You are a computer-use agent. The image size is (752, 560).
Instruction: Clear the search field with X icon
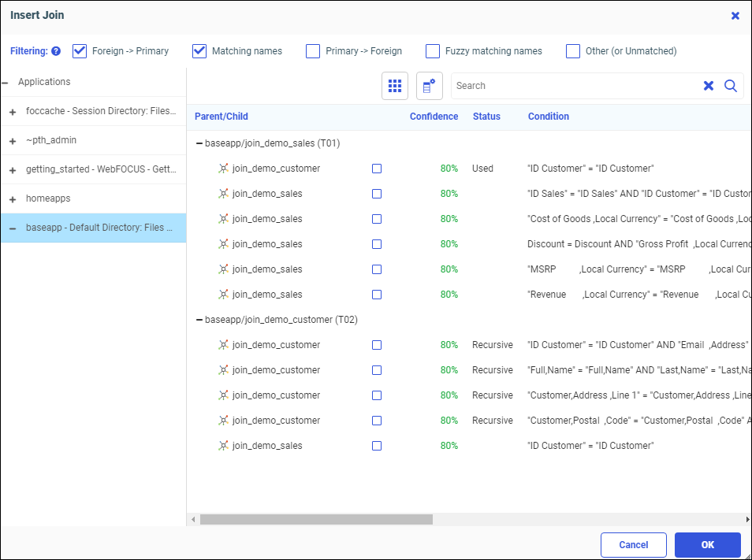709,86
